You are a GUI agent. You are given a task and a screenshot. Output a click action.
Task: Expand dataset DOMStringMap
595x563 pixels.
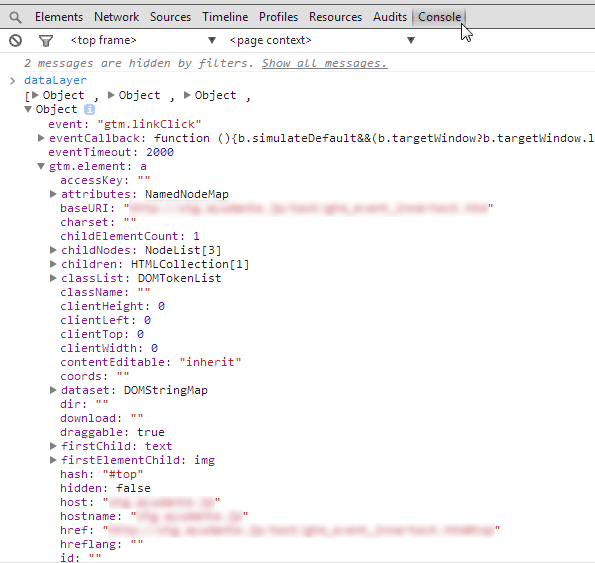click(x=53, y=390)
